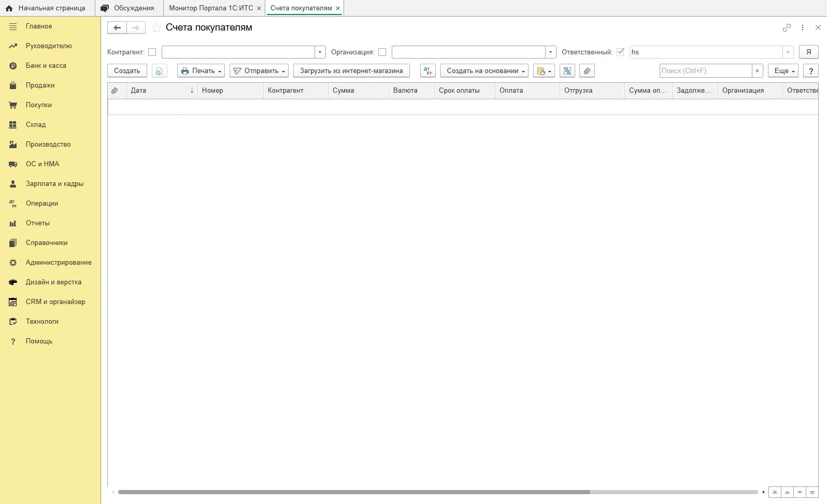Viewport: 827px width, 504px height.
Task: Enable the Контрагент filter checkbox
Action: pyautogui.click(x=152, y=52)
